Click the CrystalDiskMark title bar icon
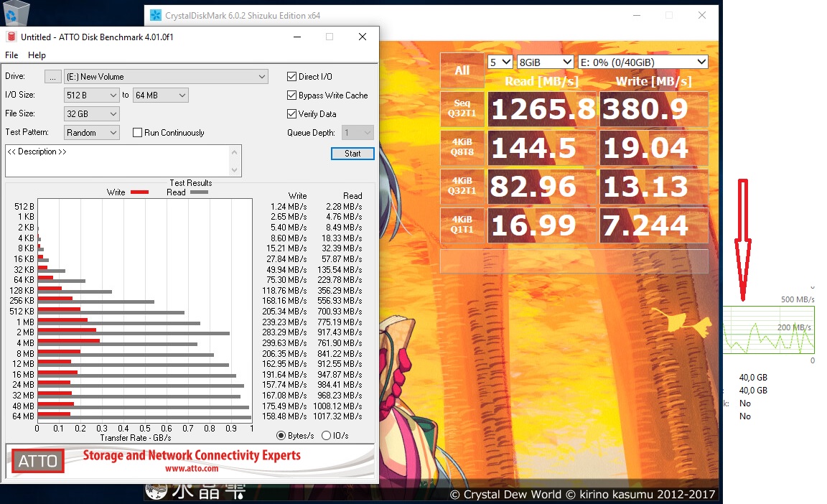The image size is (827, 504). point(156,15)
